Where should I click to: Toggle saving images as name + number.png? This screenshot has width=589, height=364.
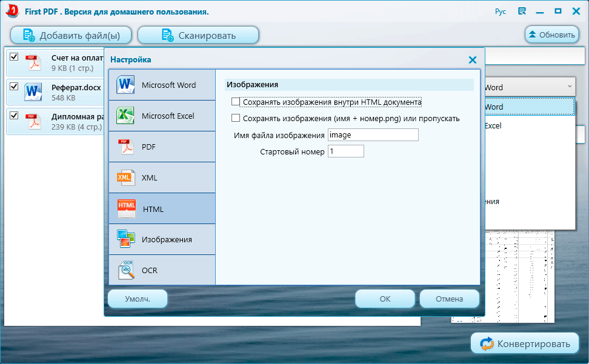[236, 118]
